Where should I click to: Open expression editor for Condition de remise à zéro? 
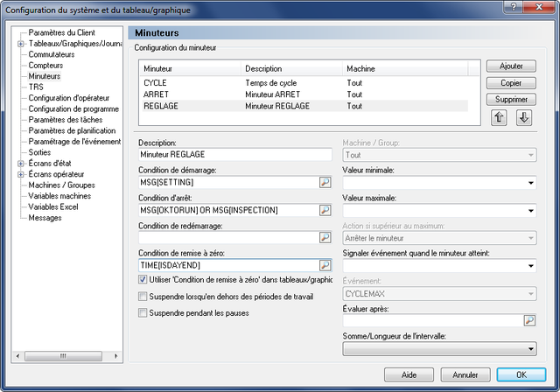[325, 265]
